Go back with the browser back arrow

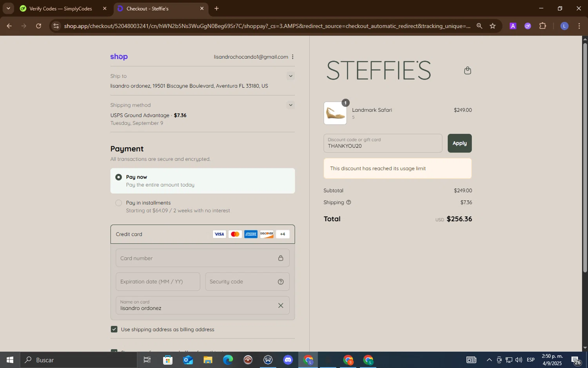pos(9,26)
